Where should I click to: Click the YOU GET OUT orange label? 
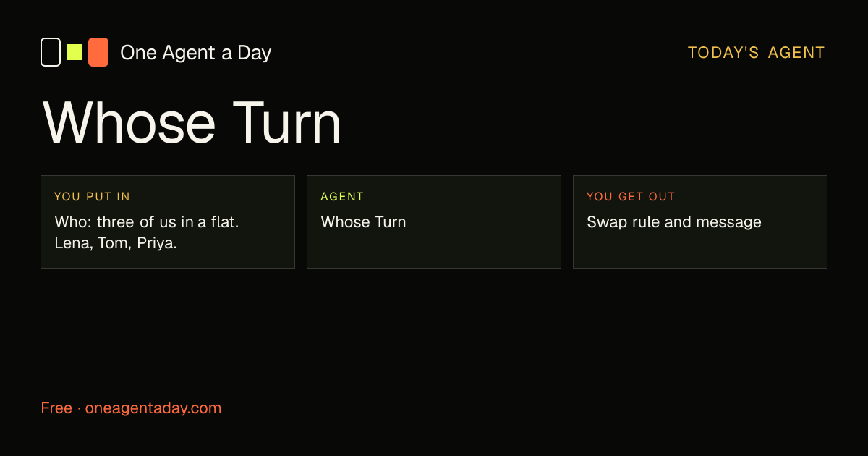pos(631,197)
